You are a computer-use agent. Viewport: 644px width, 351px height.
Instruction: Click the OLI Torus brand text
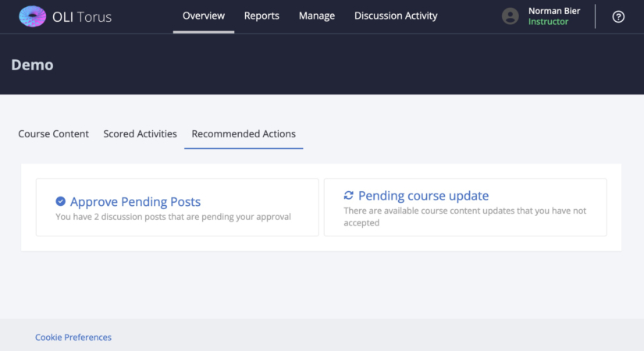(82, 17)
